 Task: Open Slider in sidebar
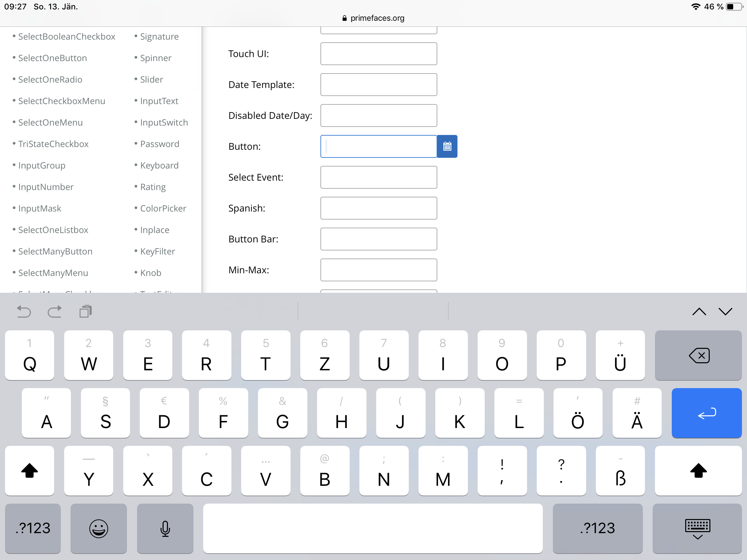(x=151, y=80)
